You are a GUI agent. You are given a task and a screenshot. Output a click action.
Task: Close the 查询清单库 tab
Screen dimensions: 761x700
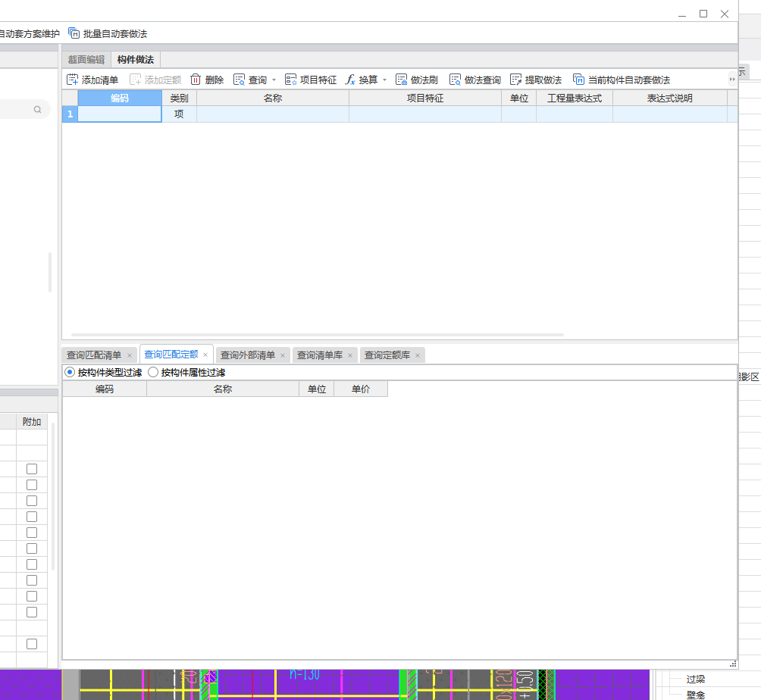point(350,355)
